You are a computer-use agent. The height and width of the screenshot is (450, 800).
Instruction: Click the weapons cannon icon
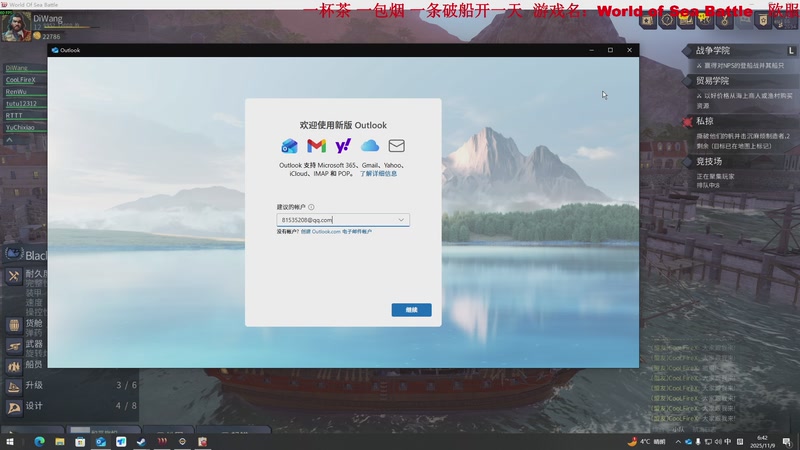14,346
